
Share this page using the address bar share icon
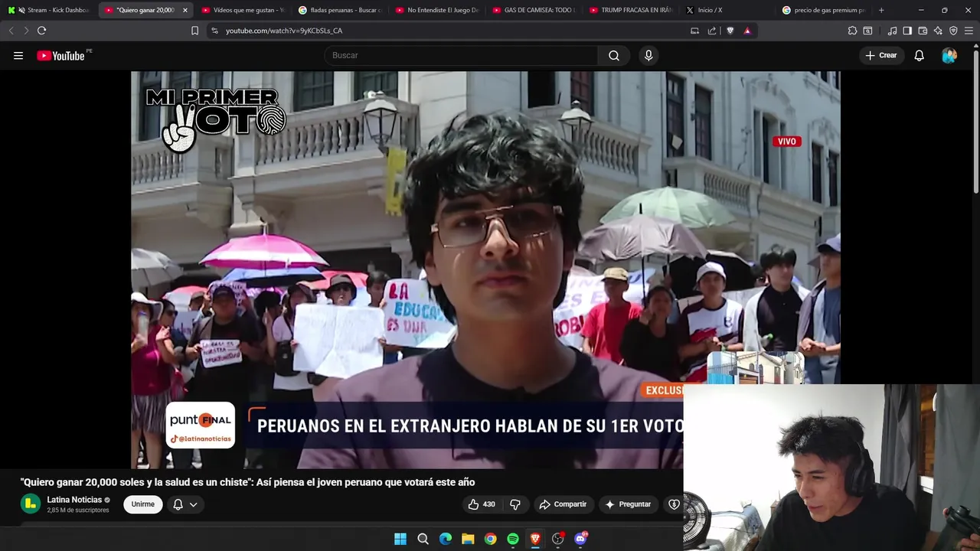coord(712,31)
